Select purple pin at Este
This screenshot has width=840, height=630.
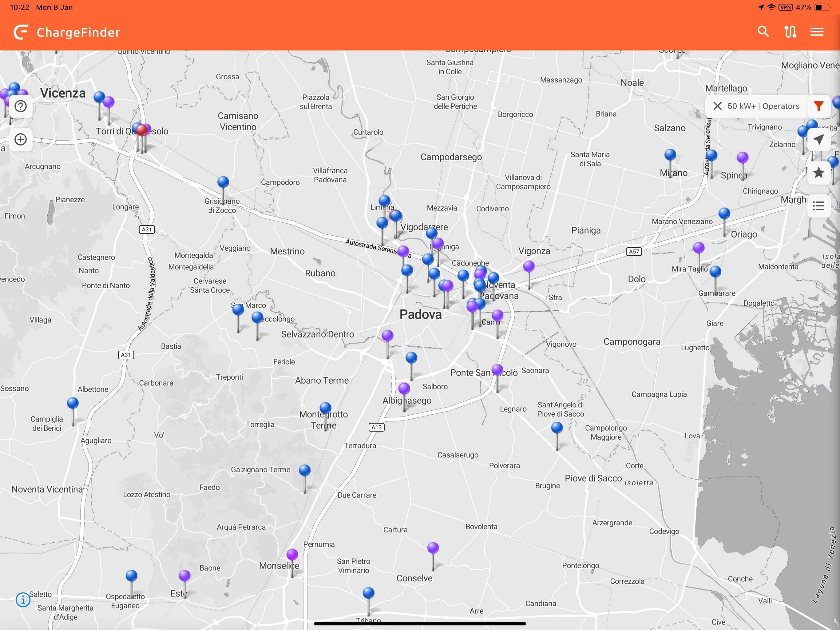click(x=184, y=576)
